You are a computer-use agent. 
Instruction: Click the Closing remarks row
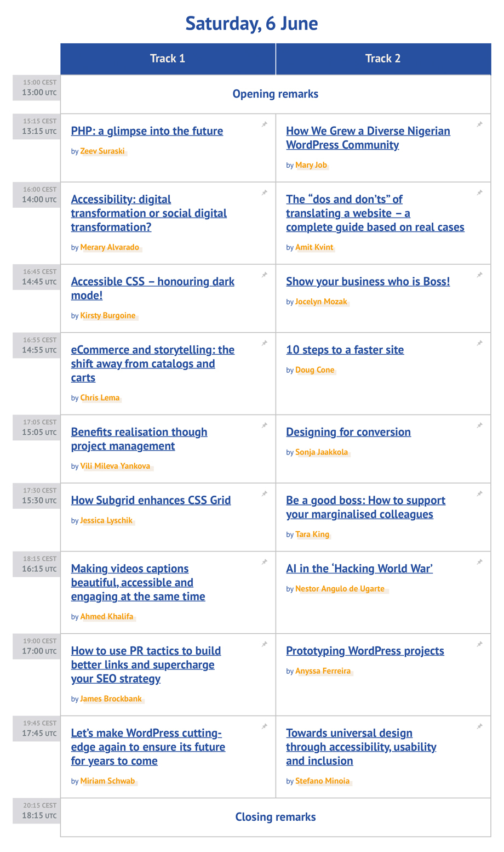coord(275,817)
